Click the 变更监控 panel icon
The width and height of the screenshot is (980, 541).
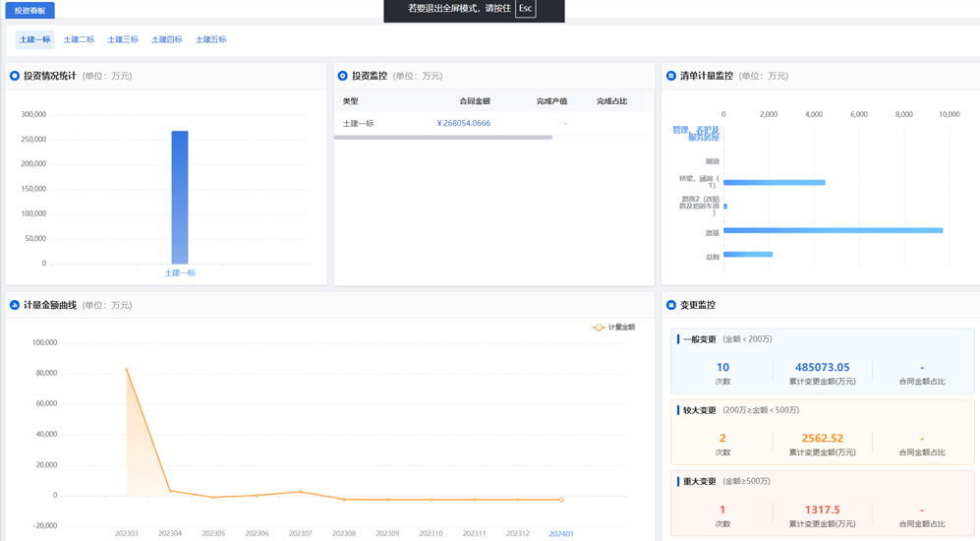click(x=671, y=305)
